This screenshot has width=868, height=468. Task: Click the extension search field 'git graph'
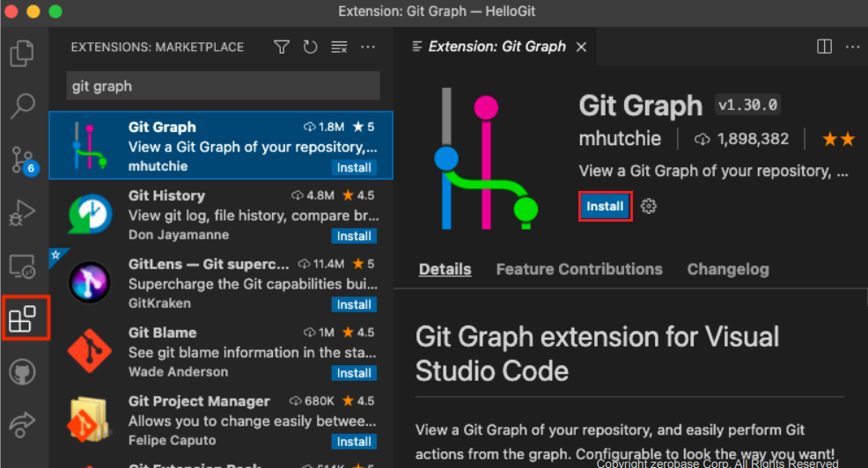223,85
